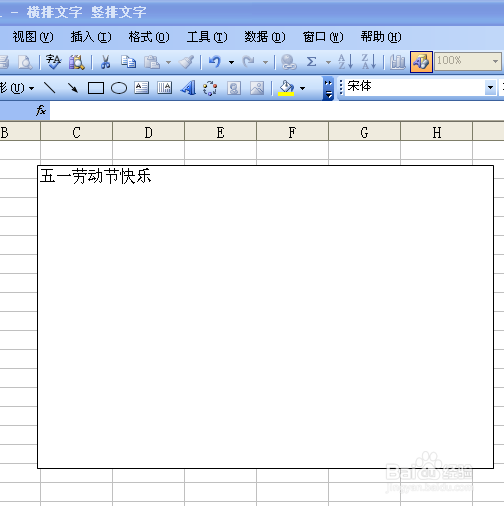Image resolution: width=504 pixels, height=506 pixels.
Task: Select column G header
Action: click(364, 132)
